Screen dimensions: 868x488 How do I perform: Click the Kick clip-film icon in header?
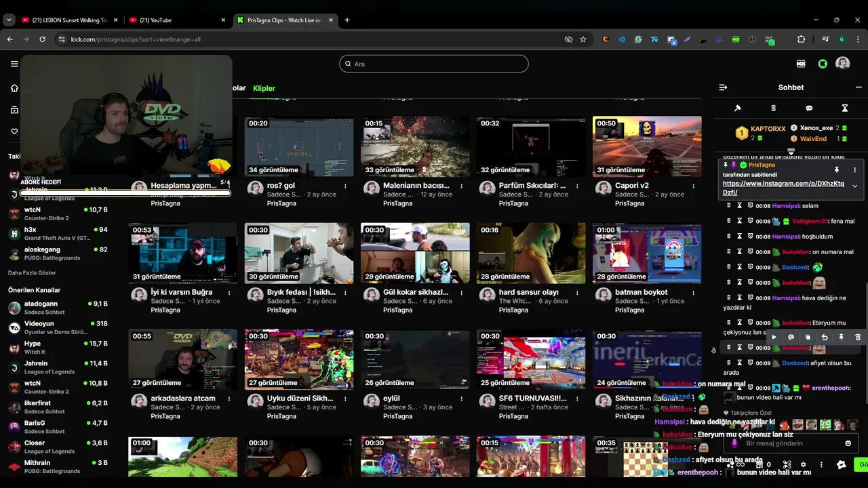[x=801, y=64]
